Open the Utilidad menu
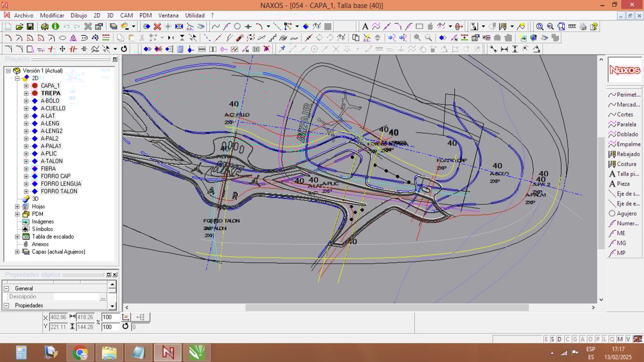The image size is (644, 362). tap(195, 15)
